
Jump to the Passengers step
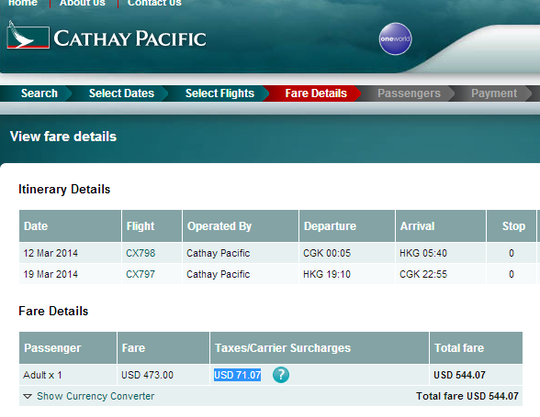(409, 93)
